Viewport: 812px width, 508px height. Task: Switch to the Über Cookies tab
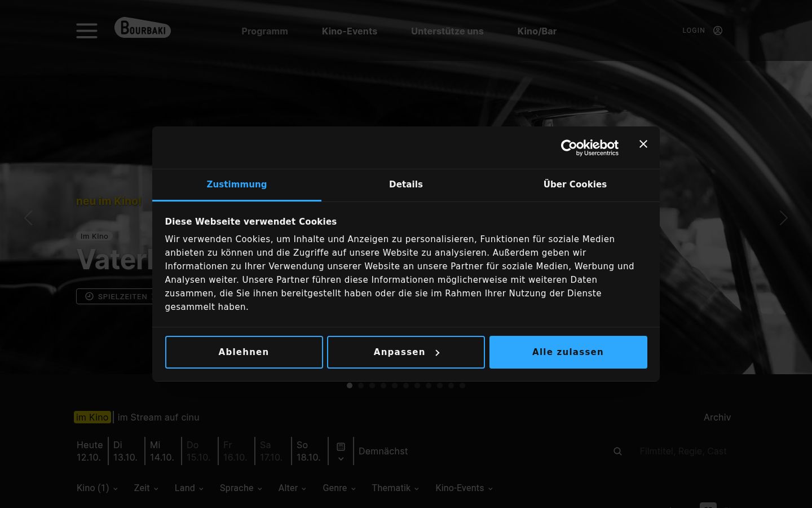click(x=575, y=185)
